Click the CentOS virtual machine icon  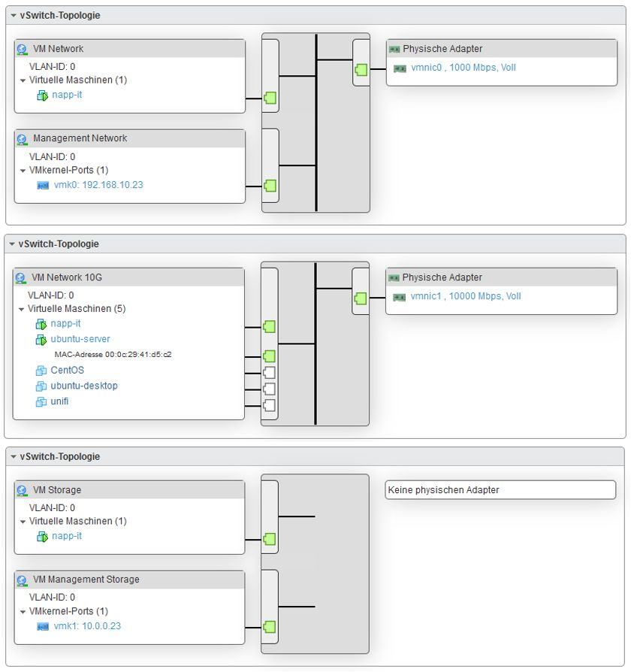(41, 371)
